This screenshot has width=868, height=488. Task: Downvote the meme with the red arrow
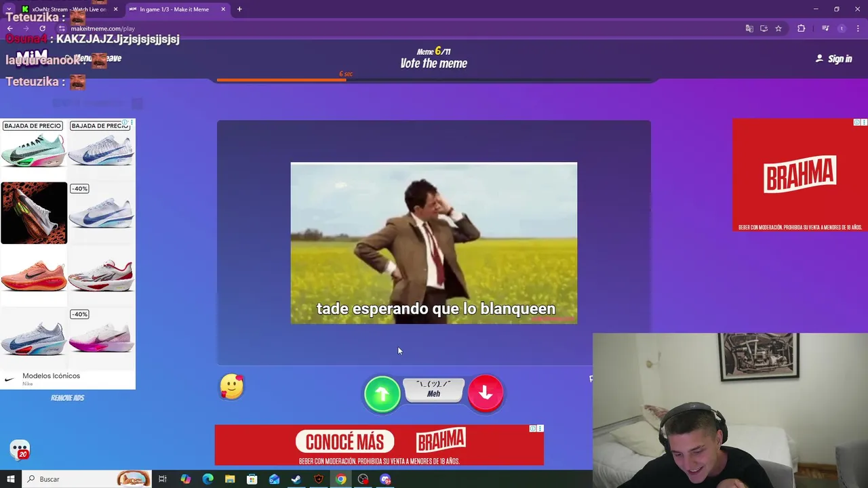click(486, 393)
